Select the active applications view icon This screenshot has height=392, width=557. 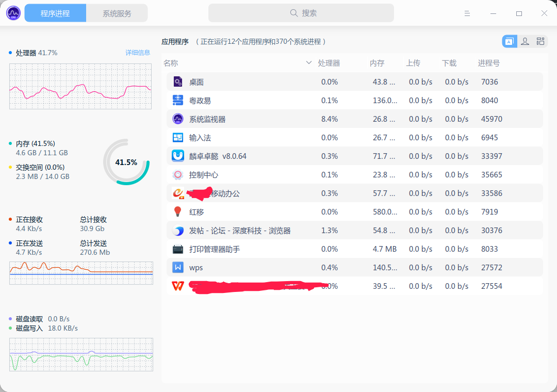click(x=509, y=41)
